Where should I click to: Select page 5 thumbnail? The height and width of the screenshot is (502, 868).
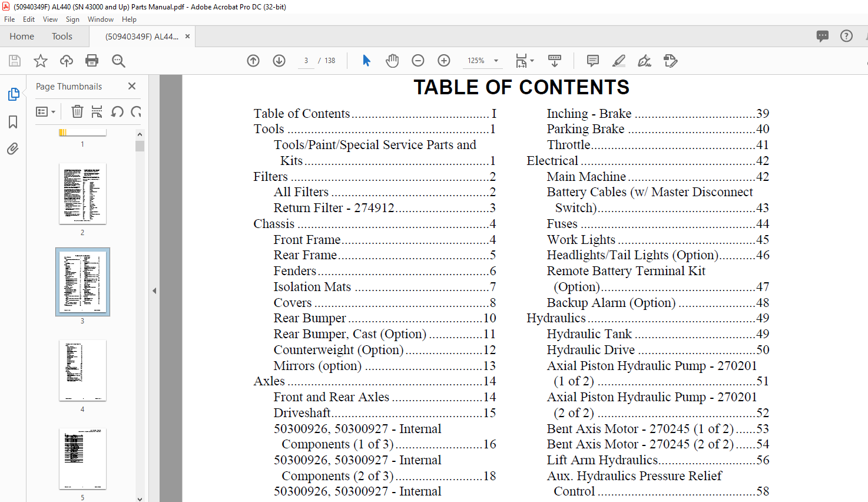point(82,459)
